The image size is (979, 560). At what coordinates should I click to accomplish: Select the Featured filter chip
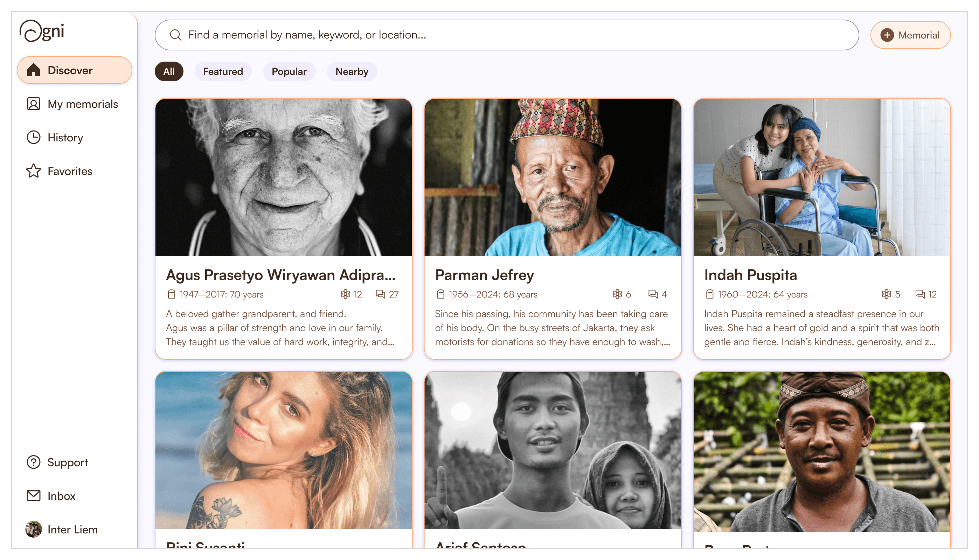(223, 71)
